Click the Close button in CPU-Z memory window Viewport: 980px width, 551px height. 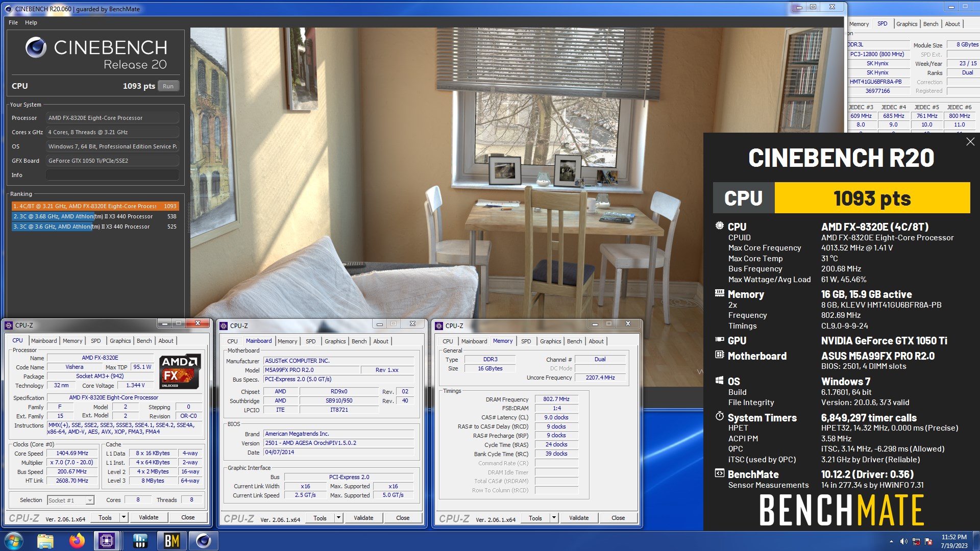tap(618, 518)
